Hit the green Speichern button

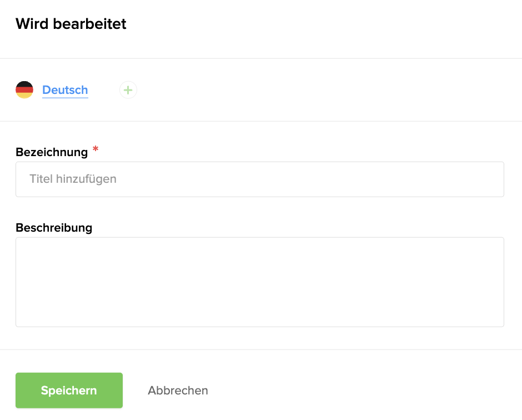tap(69, 391)
